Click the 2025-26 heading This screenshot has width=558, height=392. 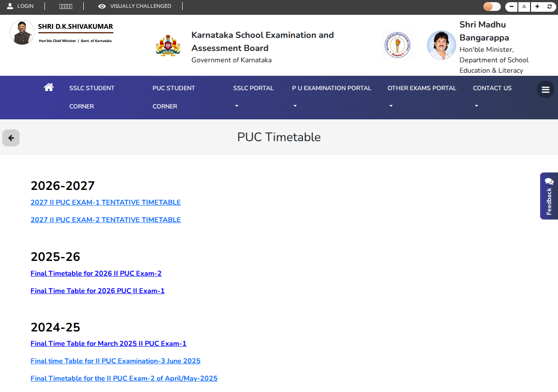[55, 257]
